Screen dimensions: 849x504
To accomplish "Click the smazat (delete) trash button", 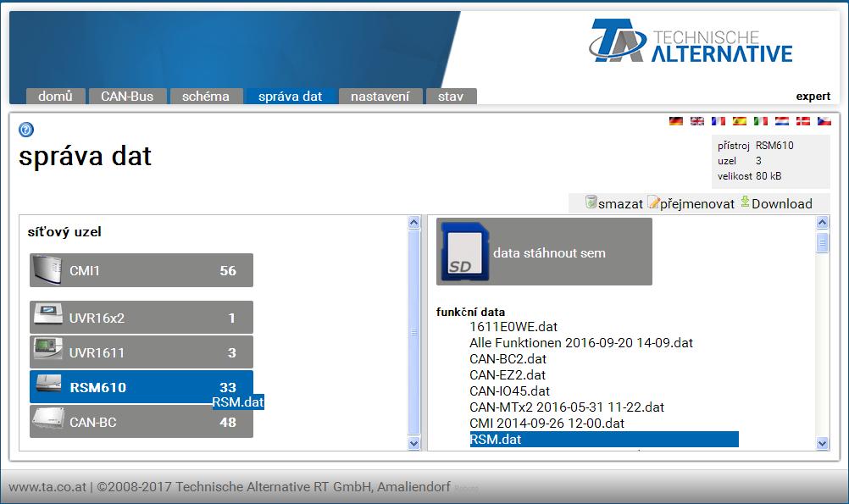I will 614,203.
